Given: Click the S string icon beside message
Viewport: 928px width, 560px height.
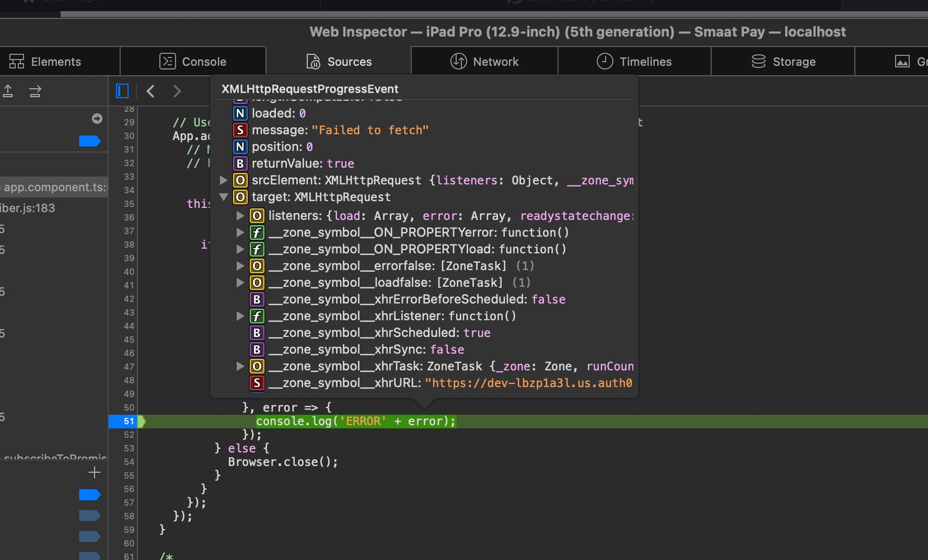Looking at the screenshot, I should [x=240, y=130].
